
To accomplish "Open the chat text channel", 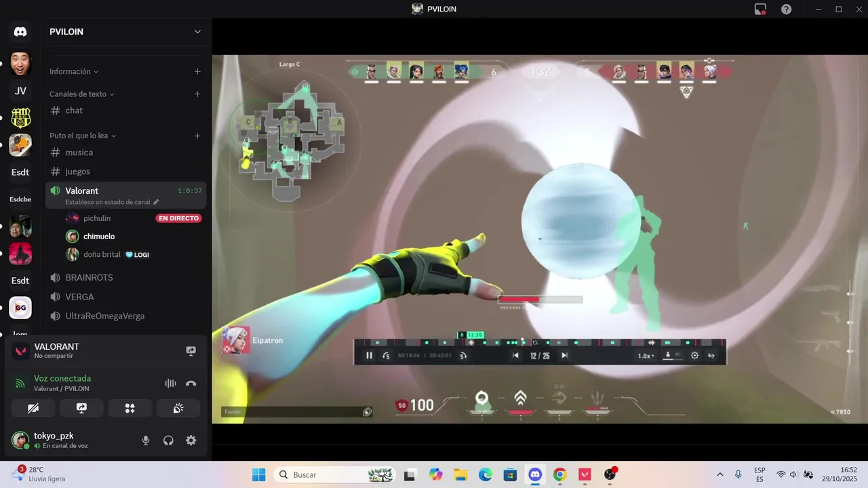I will click(x=125, y=110).
